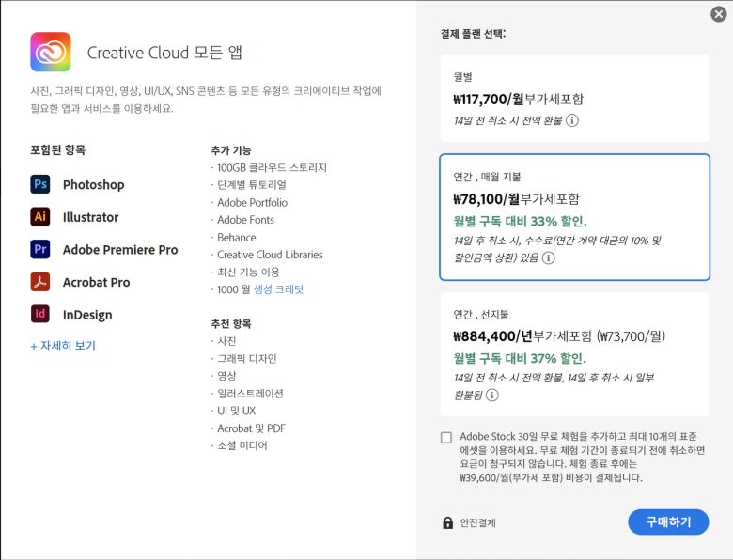Viewport: 733px width, 560px height.
Task: Click the Illustrator label
Action: pos(91,217)
